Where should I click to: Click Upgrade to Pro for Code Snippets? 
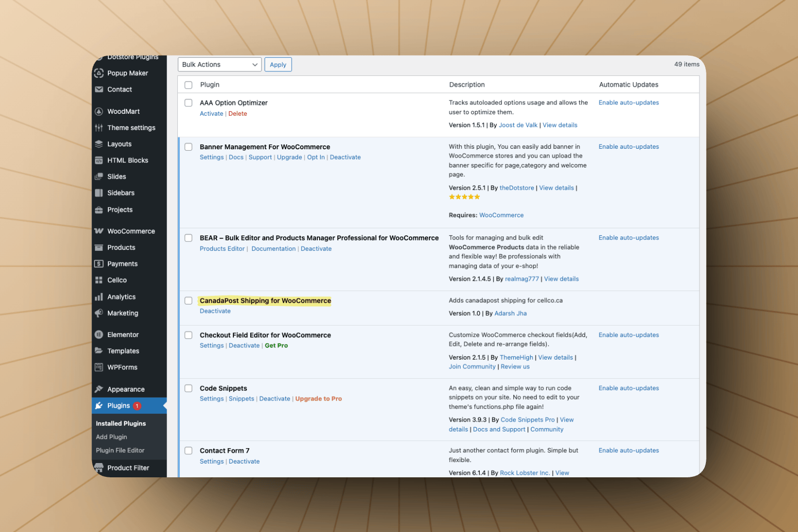[x=318, y=399]
